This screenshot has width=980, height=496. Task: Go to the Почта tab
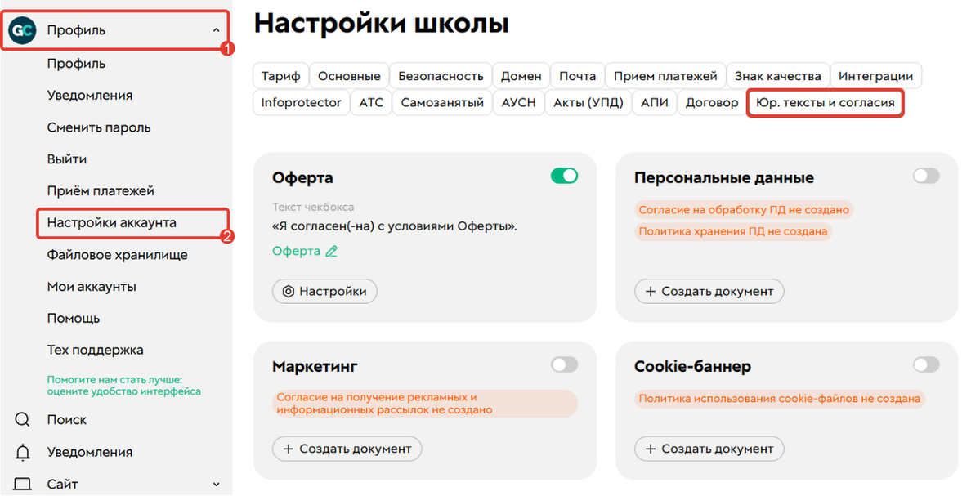click(x=578, y=76)
